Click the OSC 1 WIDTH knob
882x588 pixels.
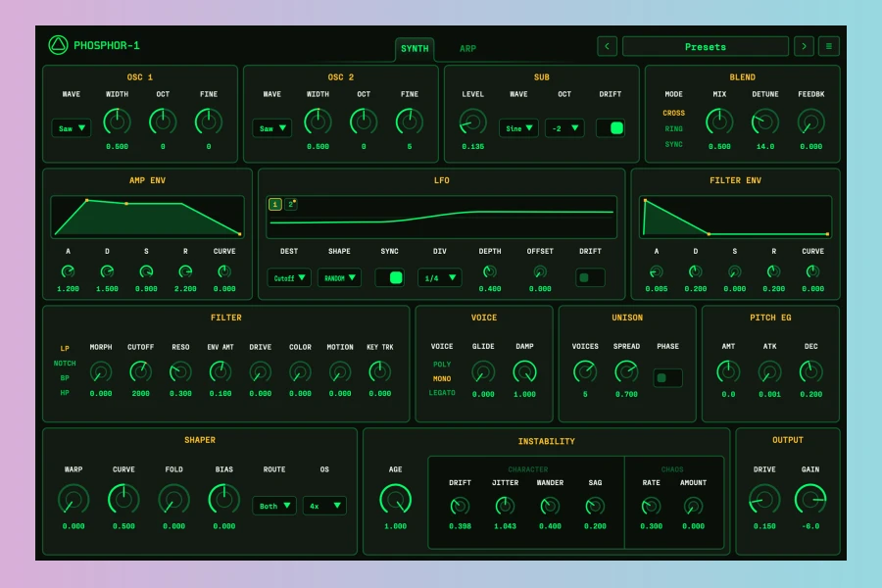click(x=117, y=122)
